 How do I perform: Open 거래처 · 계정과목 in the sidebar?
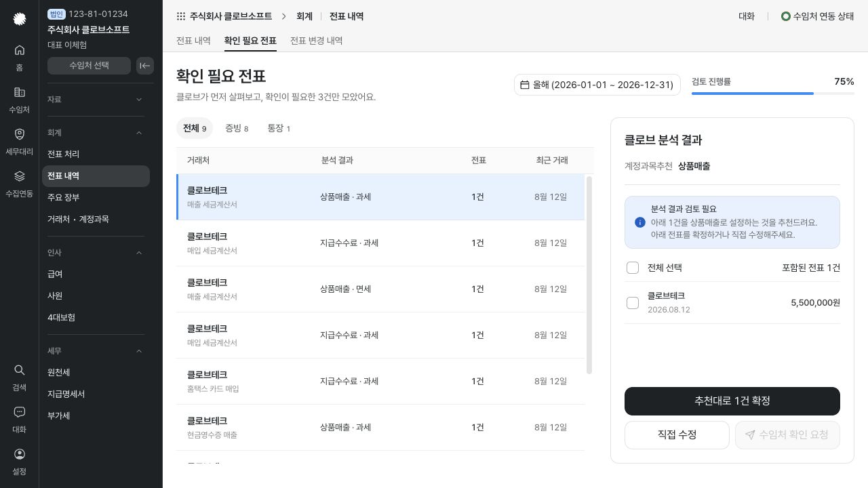[96, 220]
